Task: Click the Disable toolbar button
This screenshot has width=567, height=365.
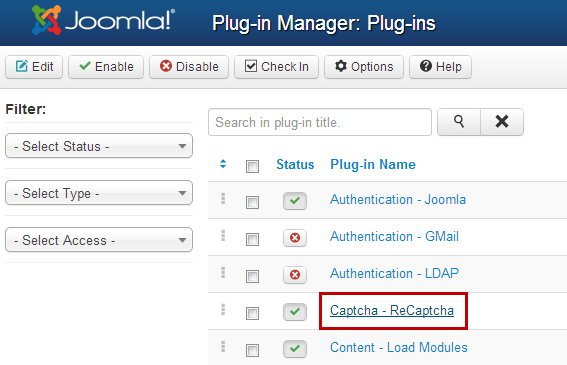Action: coord(189,67)
